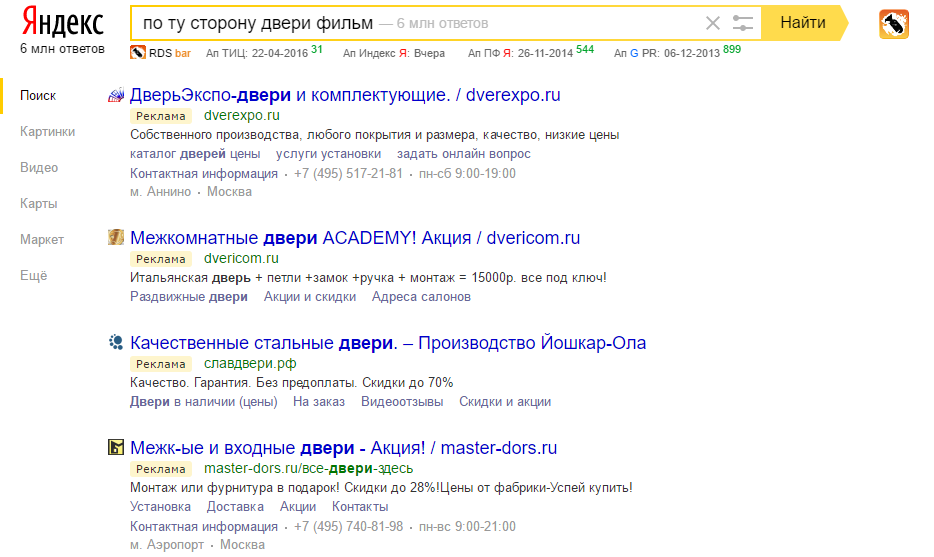Open the orange extension icon at top right
Image resolution: width=934 pixels, height=557 pixels.
(x=893, y=24)
